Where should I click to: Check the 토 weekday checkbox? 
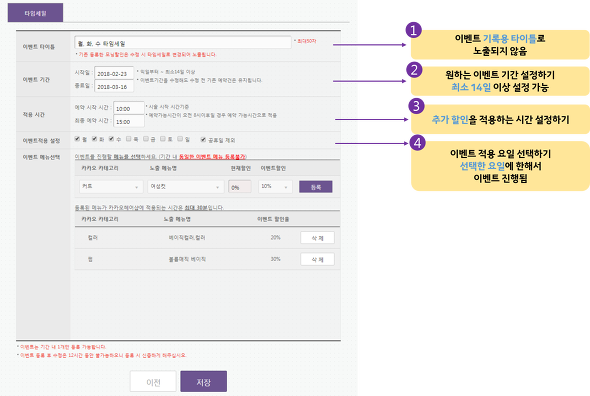(x=163, y=139)
